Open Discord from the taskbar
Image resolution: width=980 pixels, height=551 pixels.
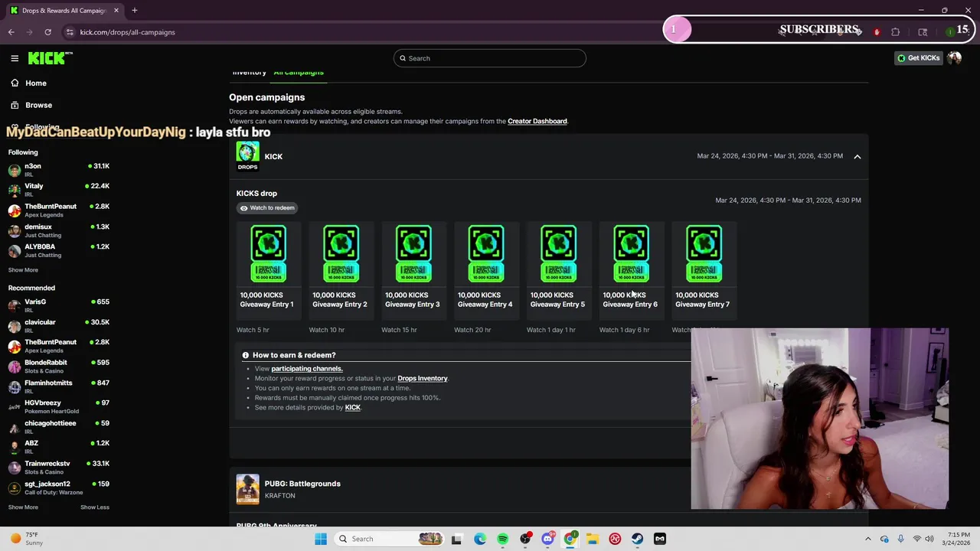(x=547, y=539)
